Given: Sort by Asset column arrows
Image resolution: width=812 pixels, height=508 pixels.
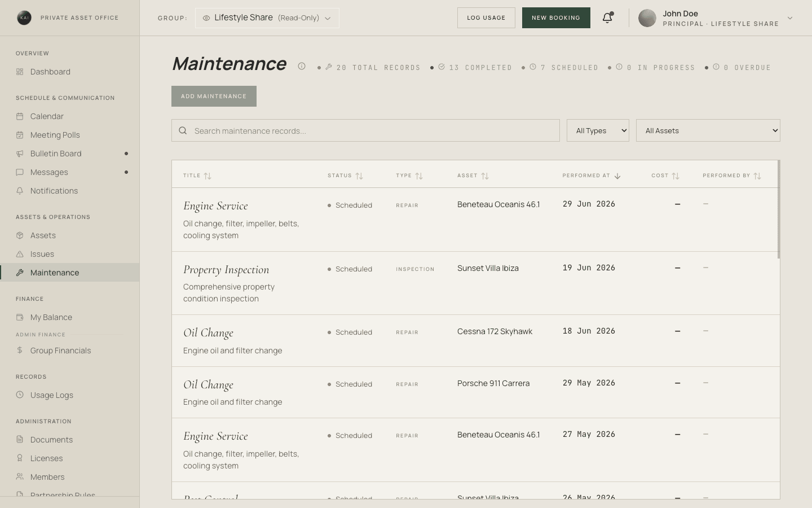Looking at the screenshot, I should tap(485, 176).
